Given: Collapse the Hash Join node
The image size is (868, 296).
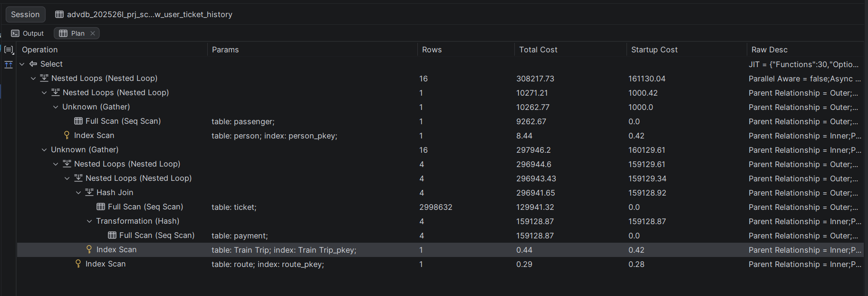Looking at the screenshot, I should (x=78, y=192).
